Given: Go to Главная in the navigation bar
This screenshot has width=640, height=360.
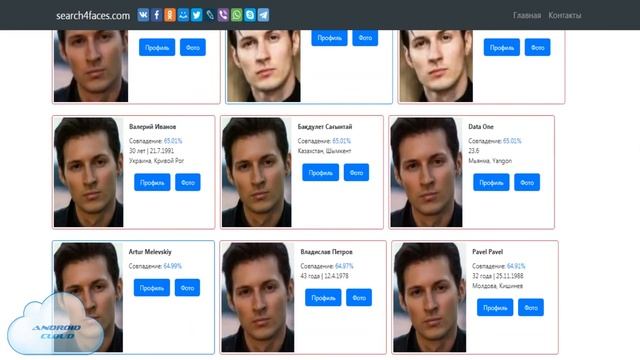Looking at the screenshot, I should [x=527, y=15].
